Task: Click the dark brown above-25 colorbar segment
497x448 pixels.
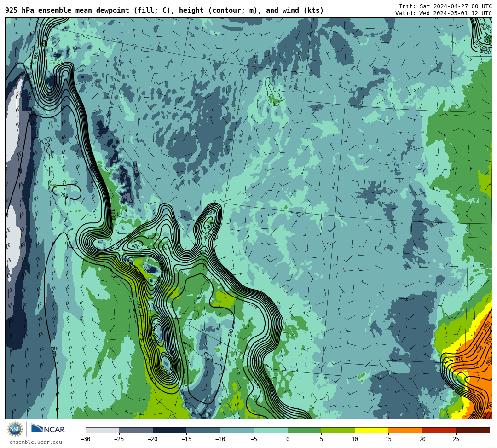Action: pos(473,430)
